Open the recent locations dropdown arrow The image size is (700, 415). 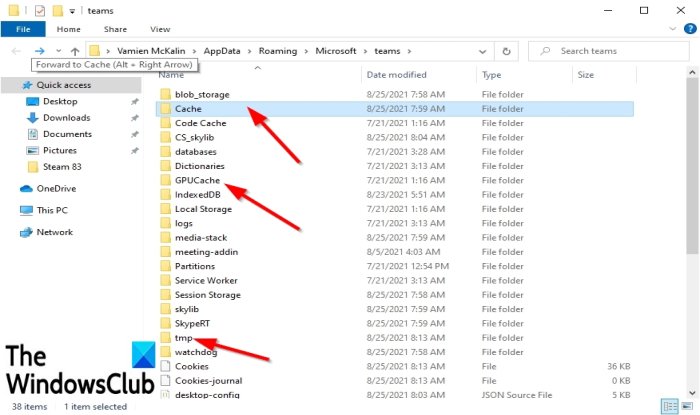coord(58,51)
